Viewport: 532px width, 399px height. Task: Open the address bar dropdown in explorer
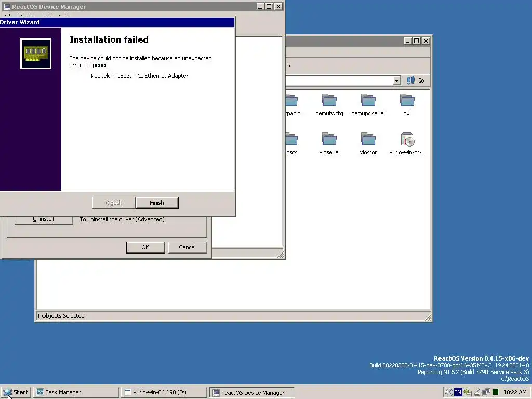tap(396, 81)
